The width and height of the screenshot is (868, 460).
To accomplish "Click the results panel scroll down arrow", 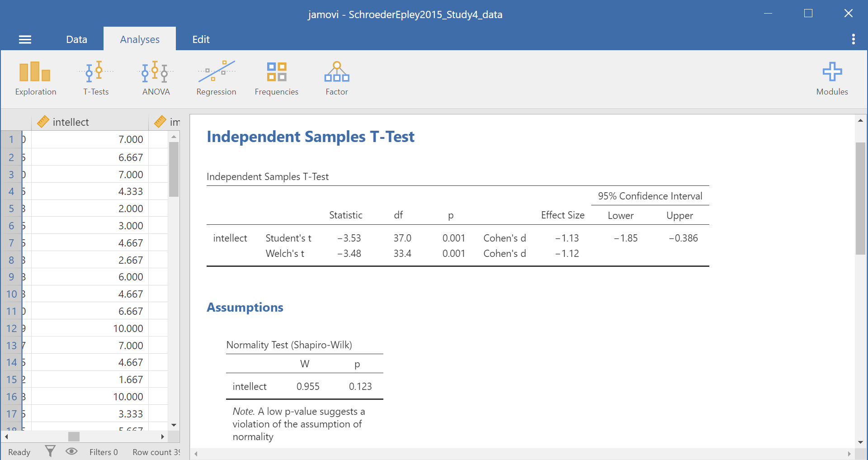I will pos(860,442).
